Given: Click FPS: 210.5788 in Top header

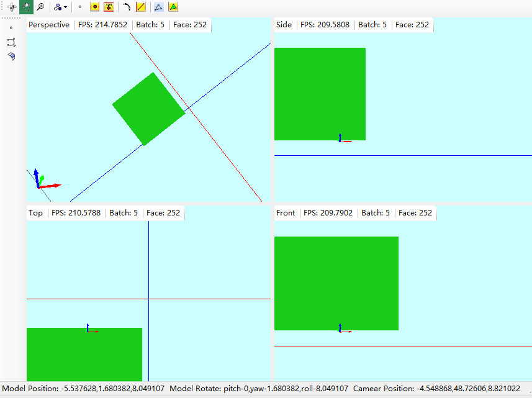Looking at the screenshot, I should tap(76, 213).
